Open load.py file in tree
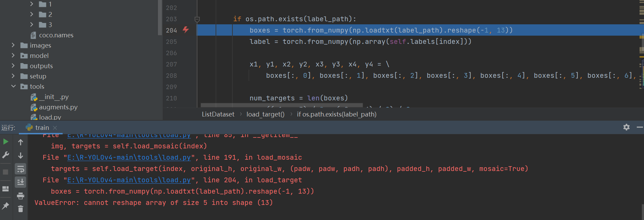Screen dimensions: 644x220 pyautogui.click(x=50, y=117)
